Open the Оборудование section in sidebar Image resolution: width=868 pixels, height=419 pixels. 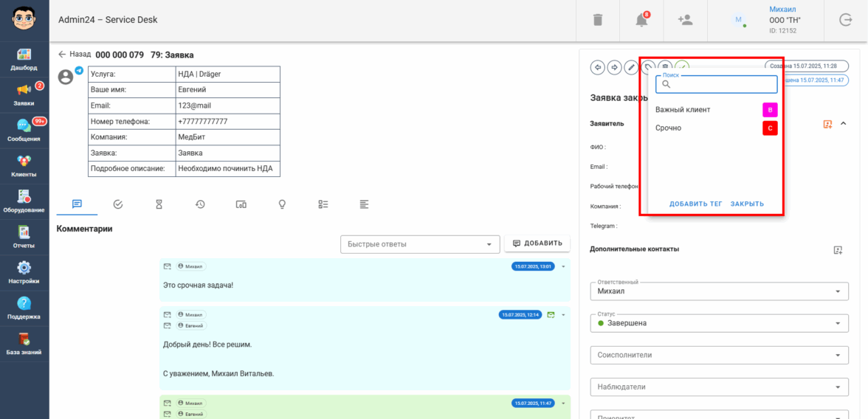(x=24, y=201)
